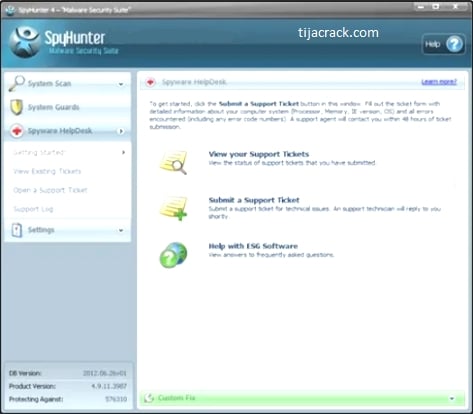Expand the System Scan dropdown arrow
This screenshot has height=414, width=473.
[x=121, y=84]
